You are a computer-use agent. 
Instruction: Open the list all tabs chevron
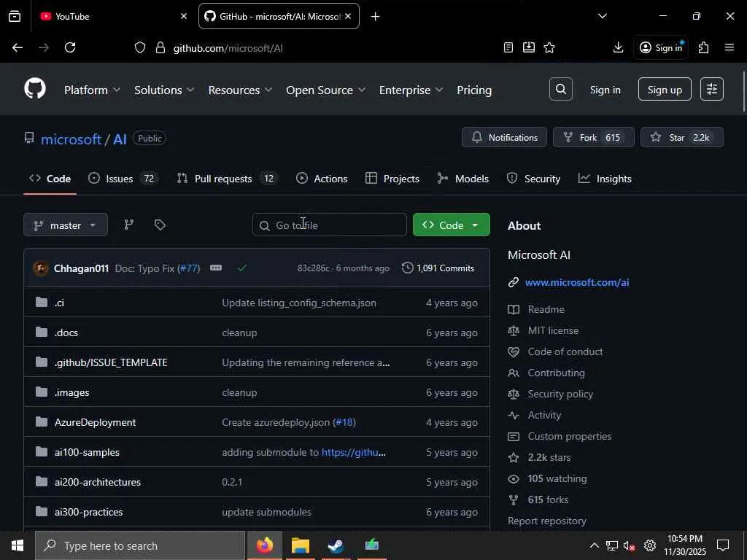click(602, 16)
